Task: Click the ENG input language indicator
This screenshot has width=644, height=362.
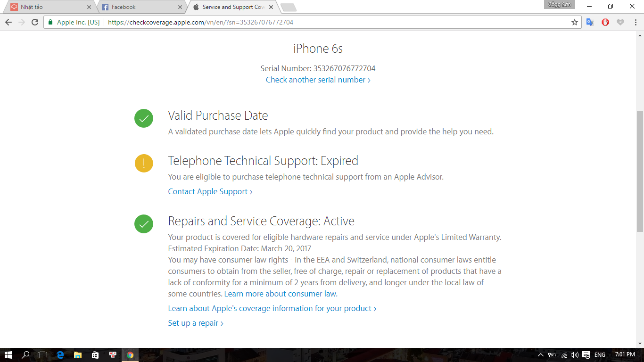Action: click(x=600, y=355)
